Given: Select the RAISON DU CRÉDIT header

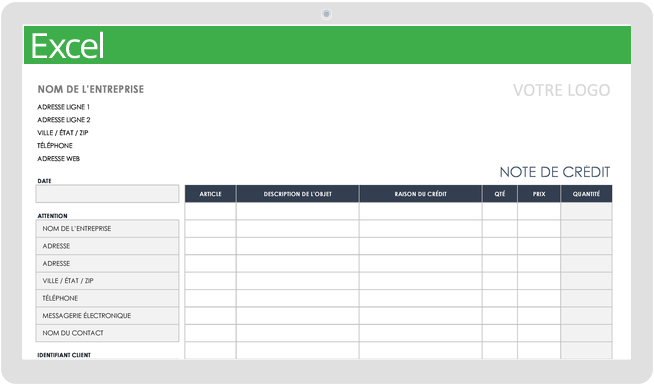Looking at the screenshot, I should point(420,194).
